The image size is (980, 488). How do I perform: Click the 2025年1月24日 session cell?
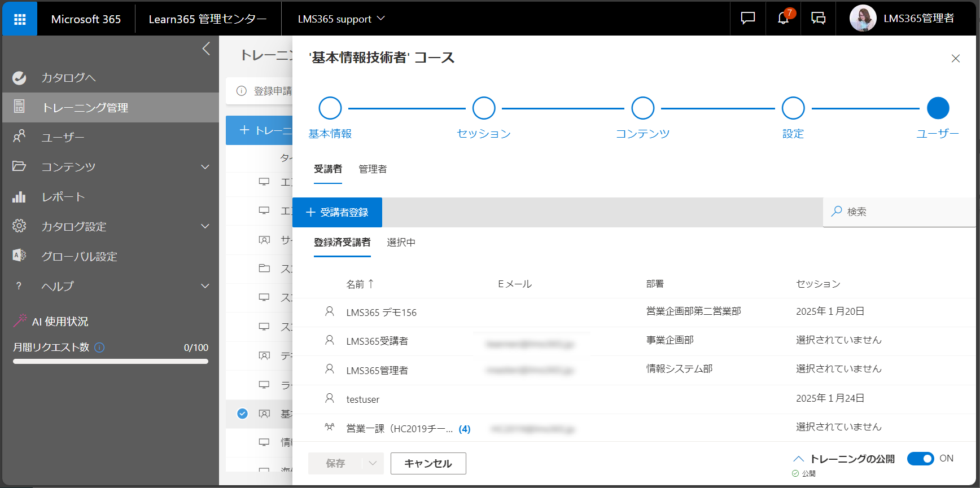tap(830, 398)
